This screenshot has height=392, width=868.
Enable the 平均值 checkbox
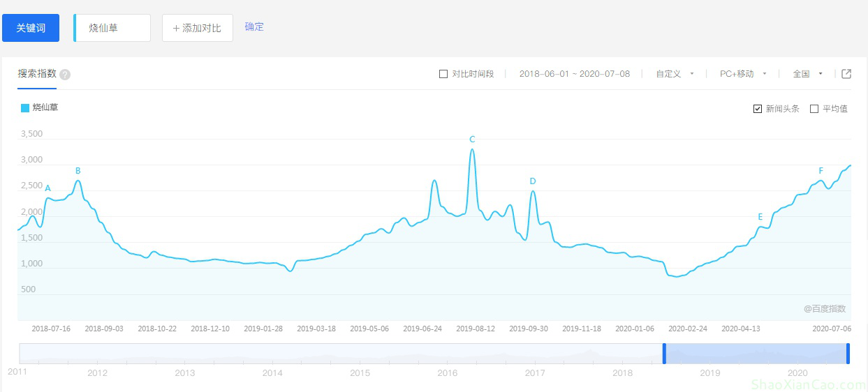[x=814, y=109]
